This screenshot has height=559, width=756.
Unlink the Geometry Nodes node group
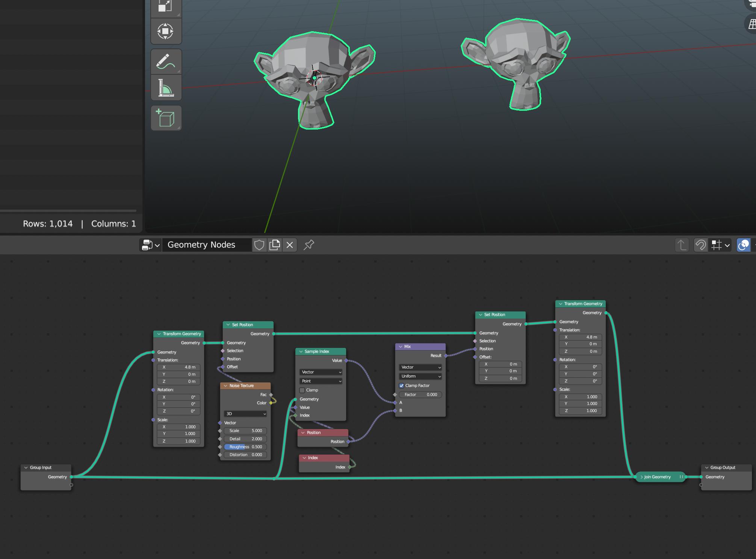[290, 245]
